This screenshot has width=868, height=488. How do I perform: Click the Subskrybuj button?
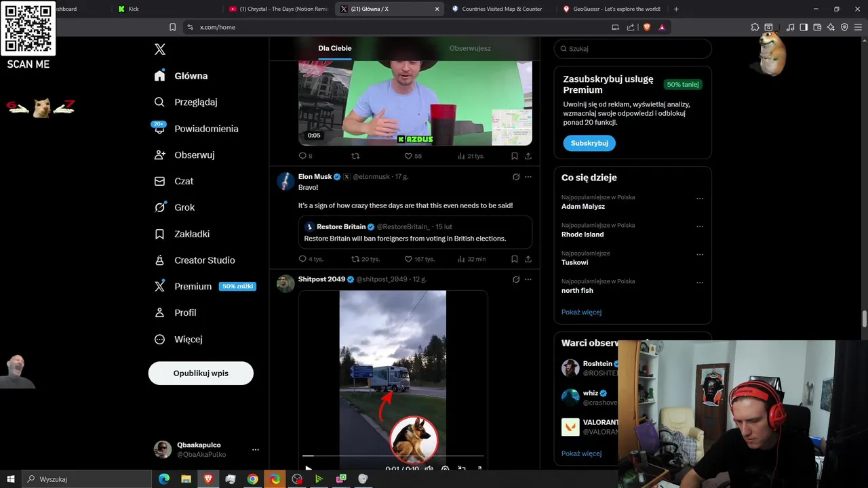point(589,143)
